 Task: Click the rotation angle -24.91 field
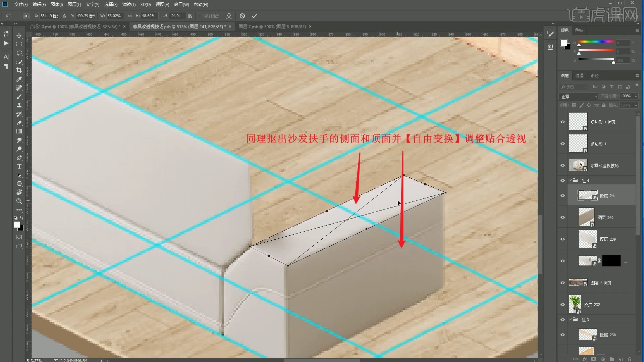pyautogui.click(x=177, y=16)
